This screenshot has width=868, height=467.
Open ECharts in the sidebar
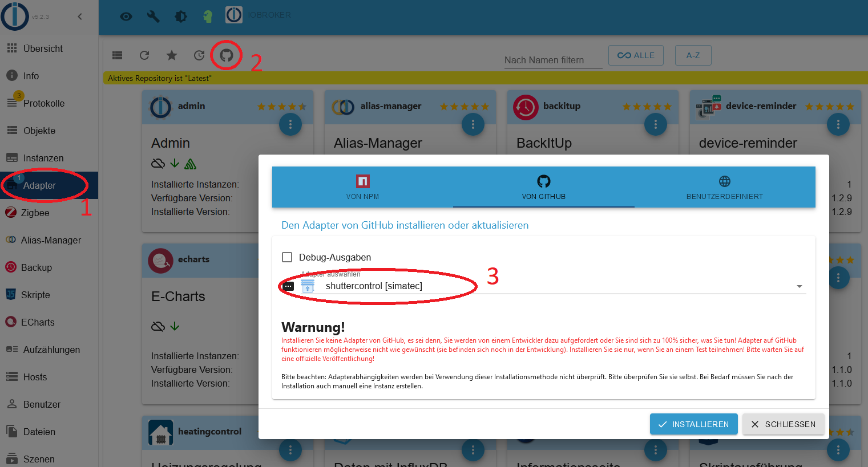coord(49,322)
